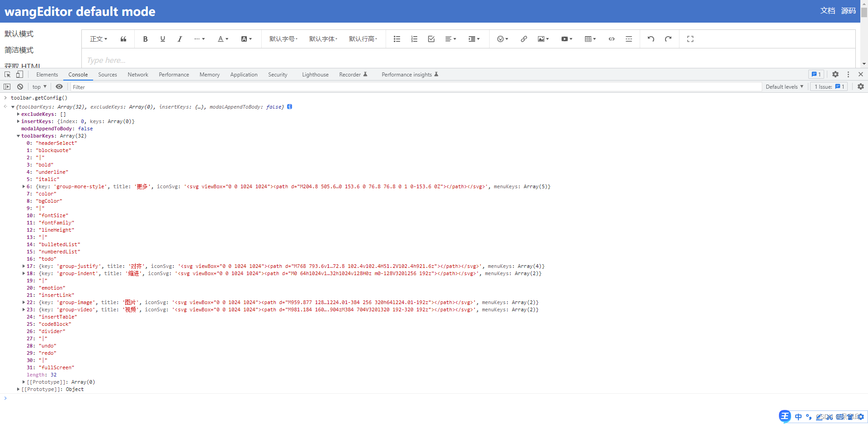
Task: Open the Default levels dropdown
Action: click(784, 87)
